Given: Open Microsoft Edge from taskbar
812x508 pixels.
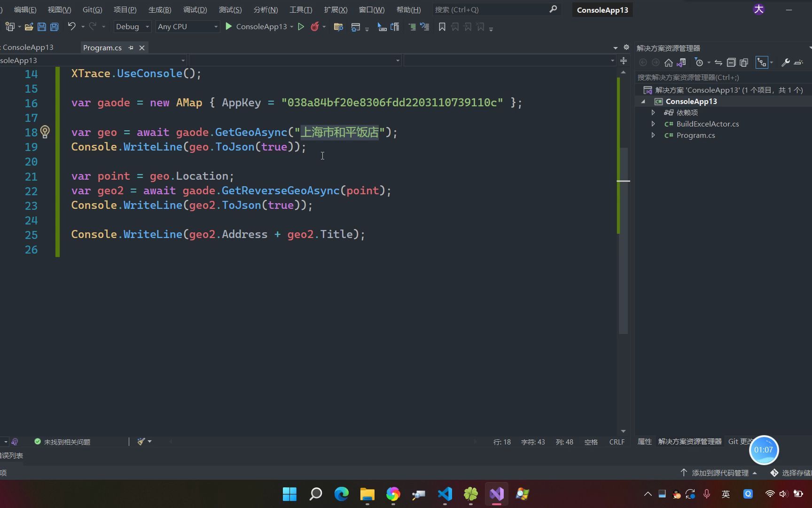Looking at the screenshot, I should click(342, 494).
